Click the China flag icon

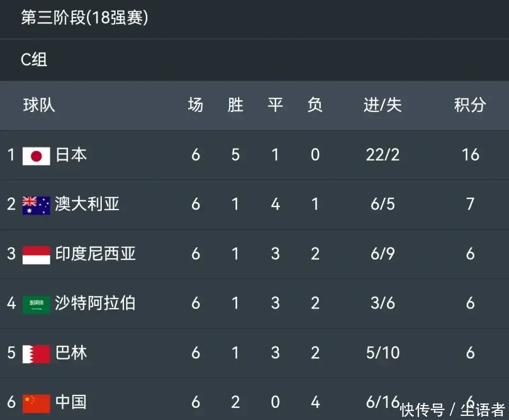click(x=36, y=403)
